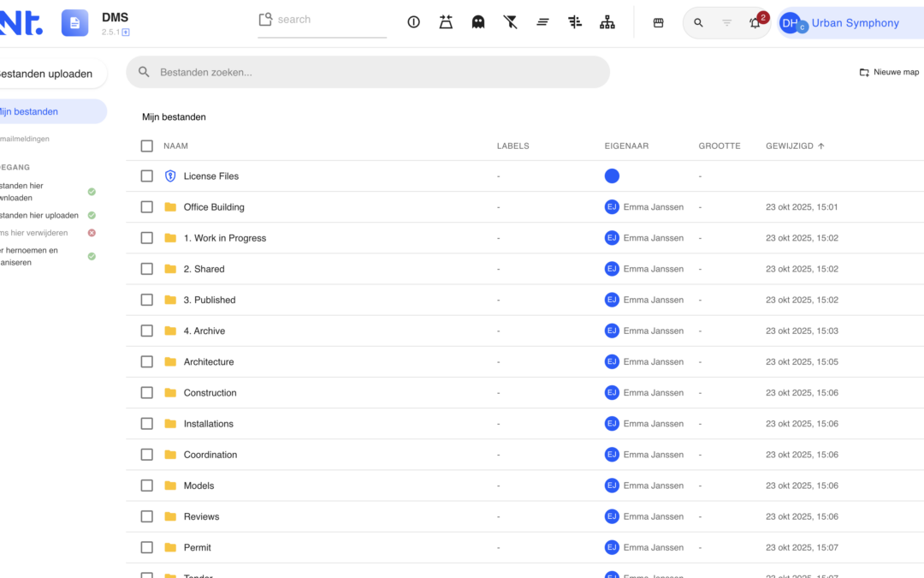Select Mijn bestanden in the sidebar
Image resolution: width=924 pixels, height=578 pixels.
(53, 111)
